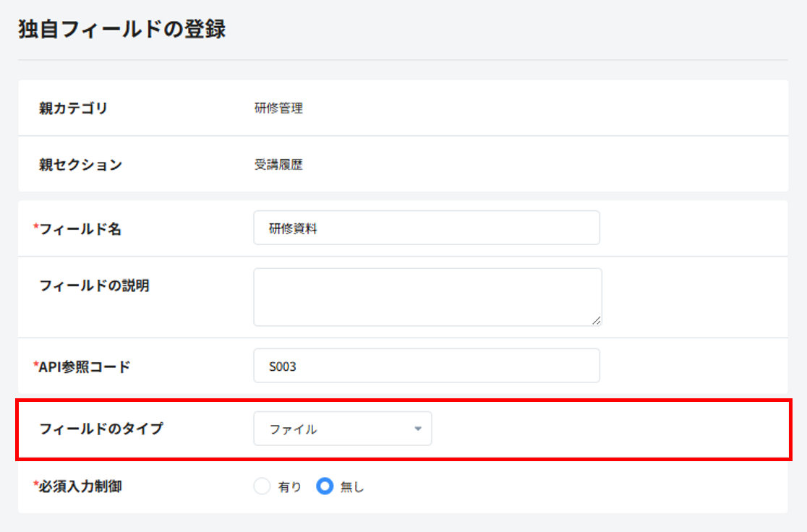Select the 有り radio button
The width and height of the screenshot is (807, 532).
point(262,486)
